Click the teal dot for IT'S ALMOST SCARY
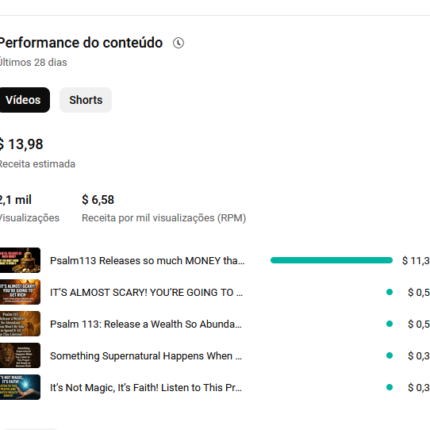 click(x=389, y=292)
